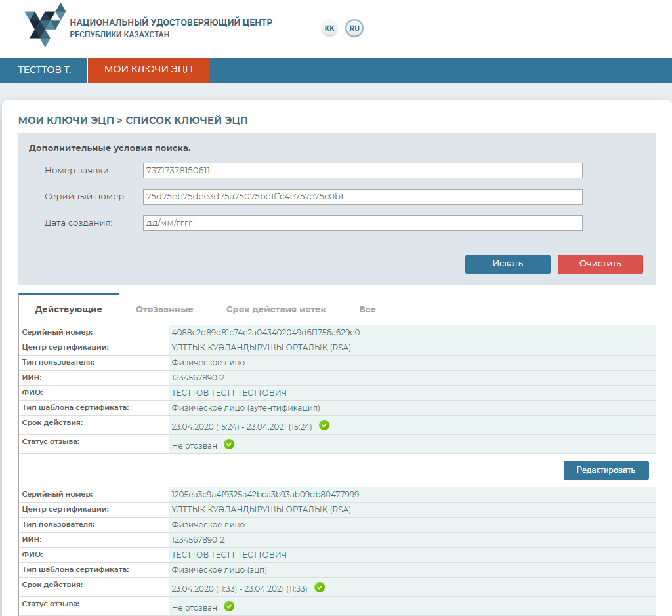Screen dimensions: 672x616
Task: Switch language to Kazakh (KK)
Action: [329, 28]
